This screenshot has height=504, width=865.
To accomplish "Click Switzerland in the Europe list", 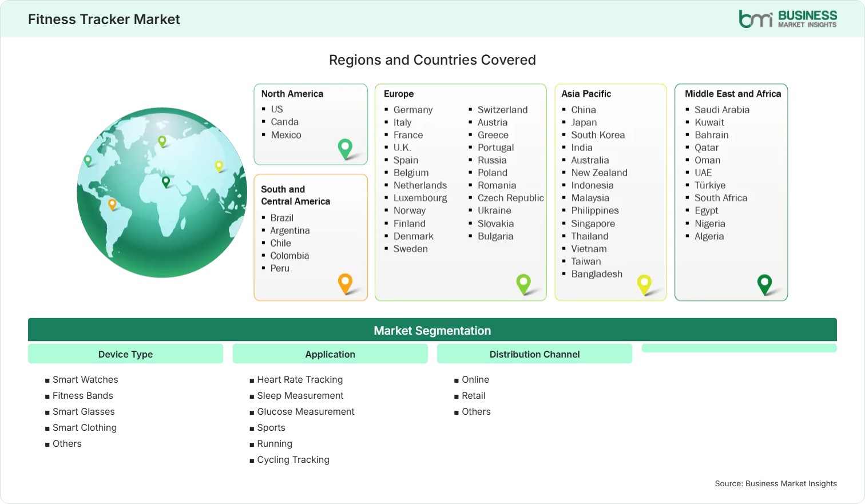I will point(503,110).
